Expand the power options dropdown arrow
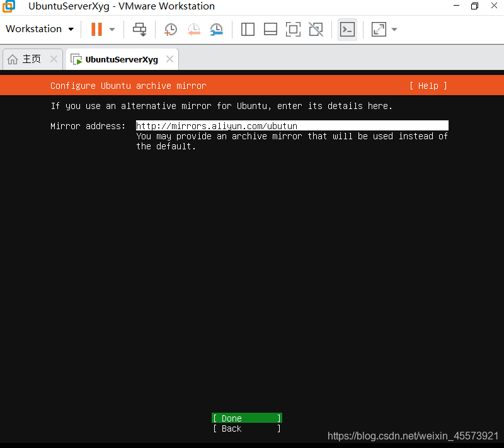Viewport: 504px width, 448px height. pyautogui.click(x=112, y=29)
